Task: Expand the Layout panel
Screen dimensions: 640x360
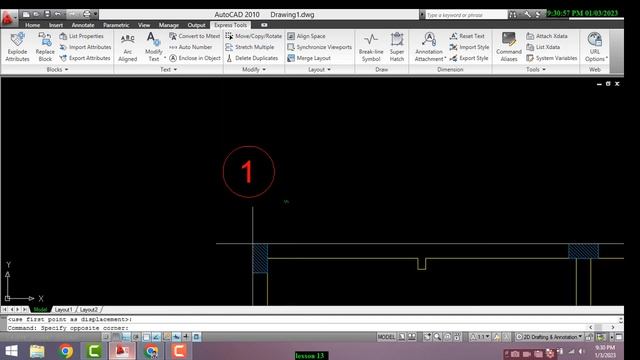Action: [x=319, y=70]
